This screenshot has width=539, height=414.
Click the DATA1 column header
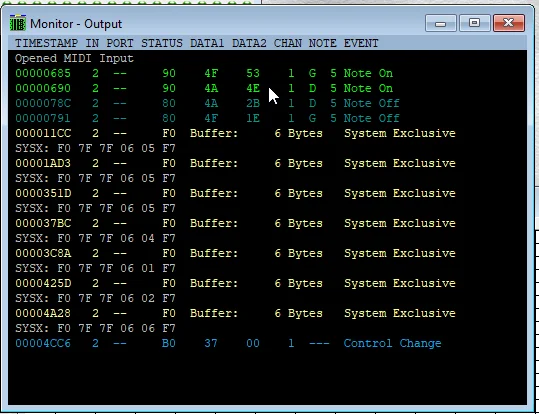click(207, 43)
